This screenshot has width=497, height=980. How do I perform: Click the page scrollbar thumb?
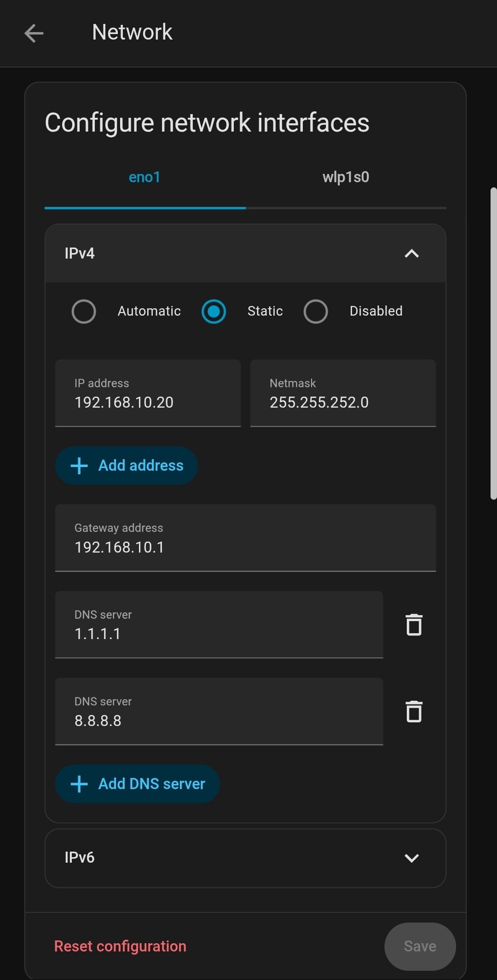point(493,343)
